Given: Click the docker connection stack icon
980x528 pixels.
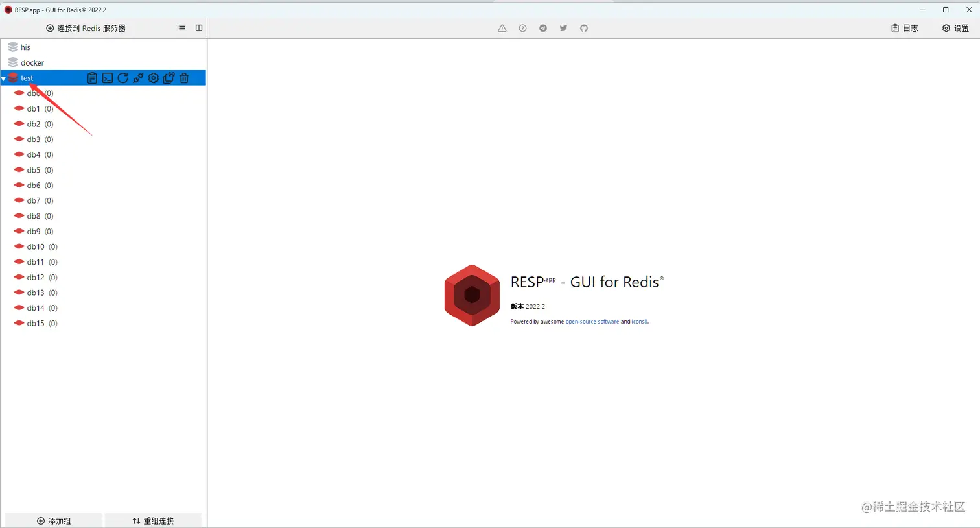Looking at the screenshot, I should click(x=13, y=62).
